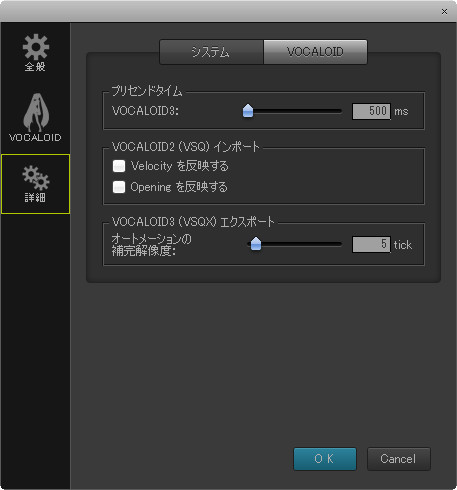The width and height of the screenshot is (457, 490).
Task: Click the プリセンドタイム slider handle
Action: tap(248, 111)
